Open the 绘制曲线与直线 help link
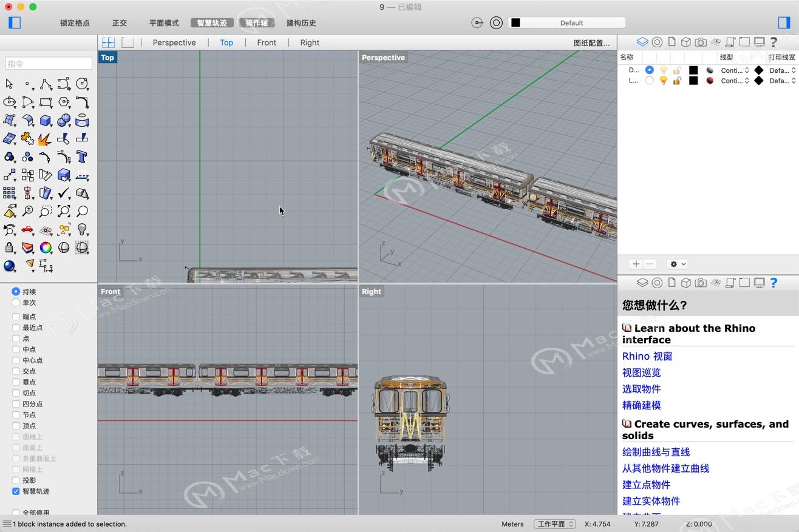Screen dimensions: 799x532 pos(656,452)
